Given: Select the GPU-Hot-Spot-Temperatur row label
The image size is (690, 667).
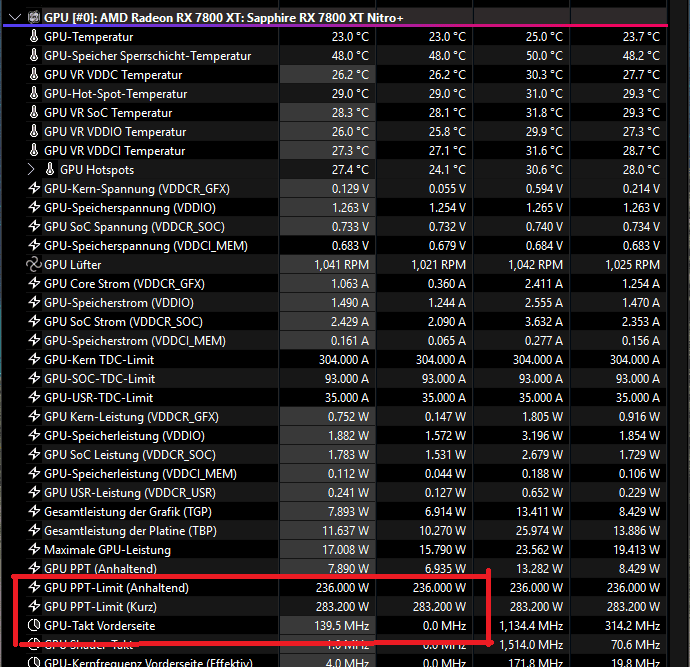Looking at the screenshot, I should (115, 94).
